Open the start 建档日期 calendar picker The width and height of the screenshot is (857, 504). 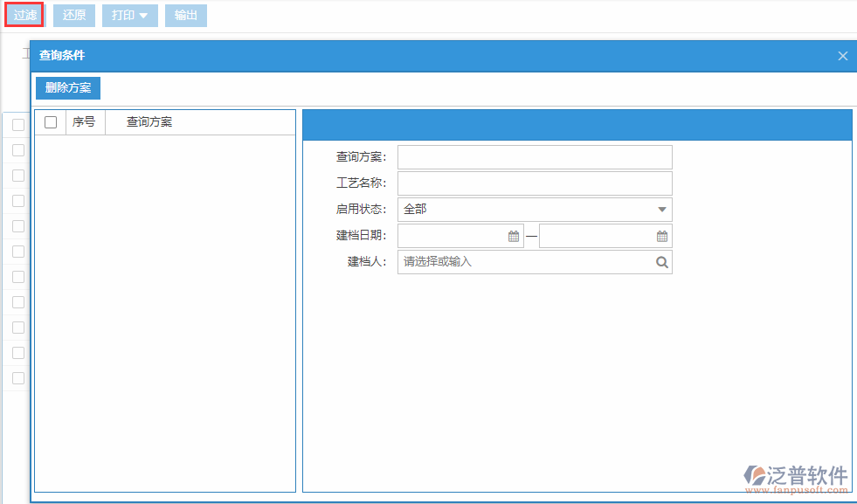pos(514,235)
